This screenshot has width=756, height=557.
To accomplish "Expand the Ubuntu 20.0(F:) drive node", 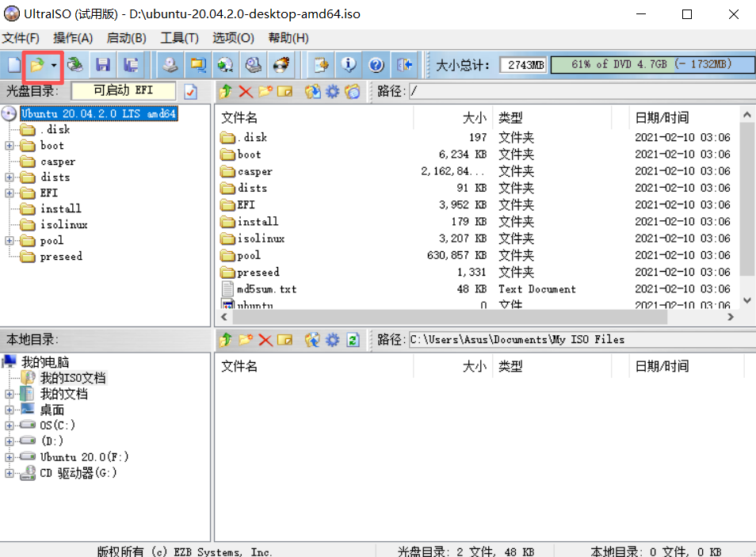I will coord(10,456).
